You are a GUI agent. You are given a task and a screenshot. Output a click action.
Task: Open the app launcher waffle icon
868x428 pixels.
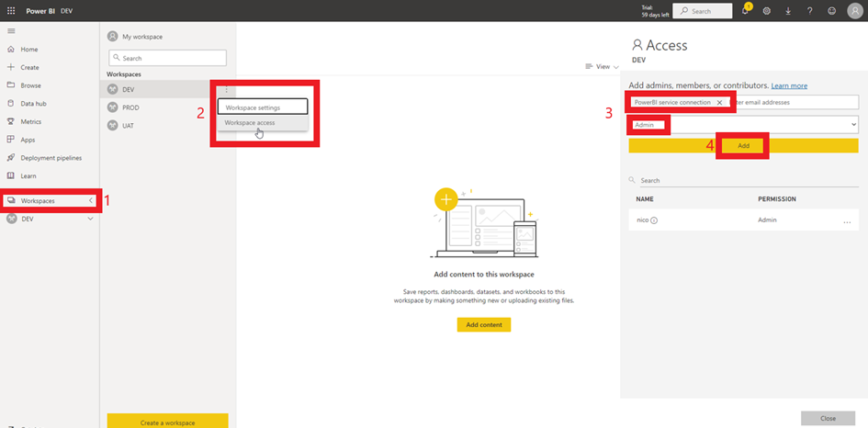(11, 10)
